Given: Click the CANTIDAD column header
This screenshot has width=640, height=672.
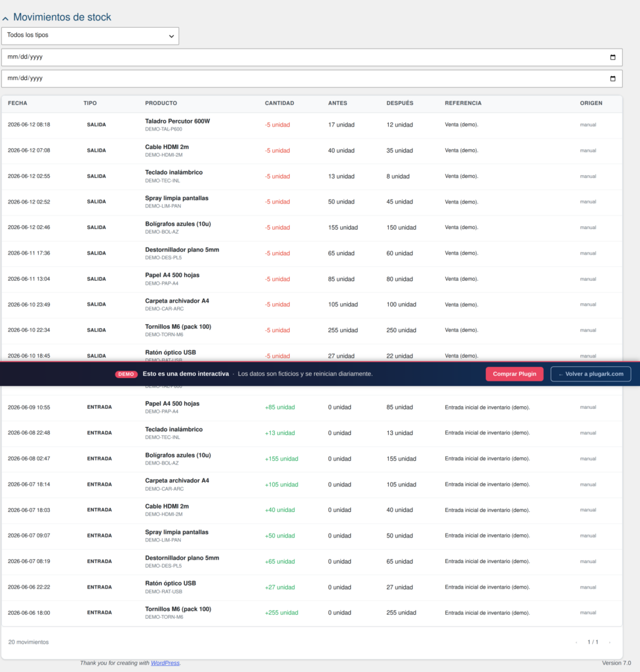Looking at the screenshot, I should click(279, 103).
